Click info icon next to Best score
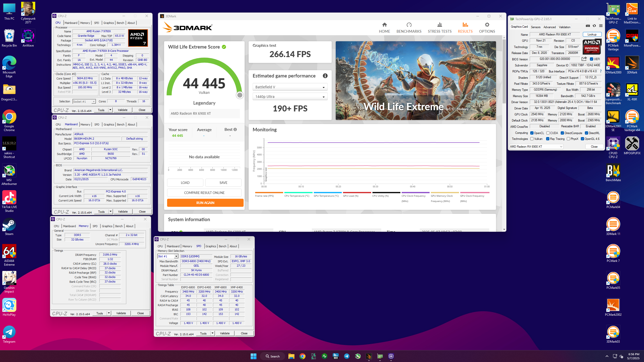Viewport: 644px width, 362px height. pos(235,130)
